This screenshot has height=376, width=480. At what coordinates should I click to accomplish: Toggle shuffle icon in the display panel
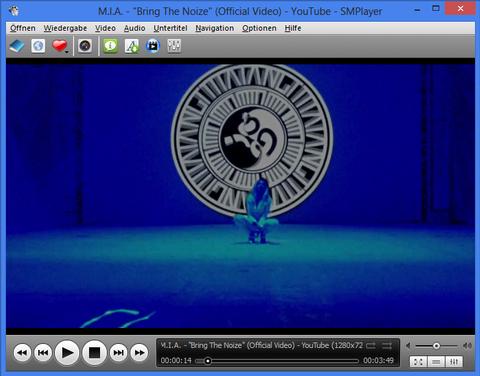tap(387, 346)
